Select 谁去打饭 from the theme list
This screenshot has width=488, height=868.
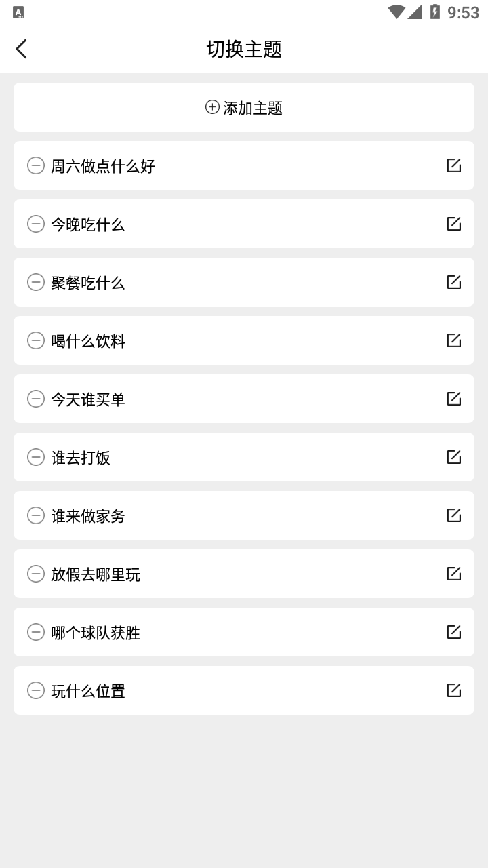81,458
